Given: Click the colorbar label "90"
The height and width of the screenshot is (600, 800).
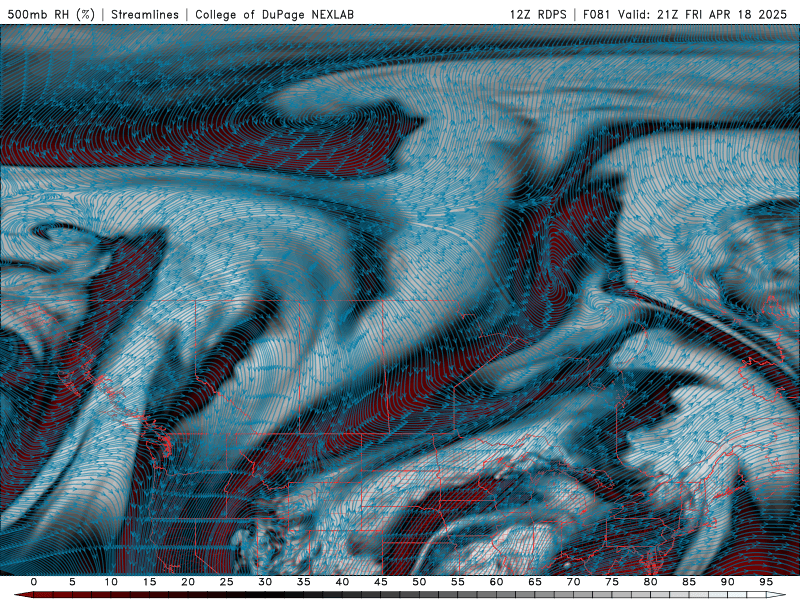Looking at the screenshot, I should pyautogui.click(x=728, y=582).
